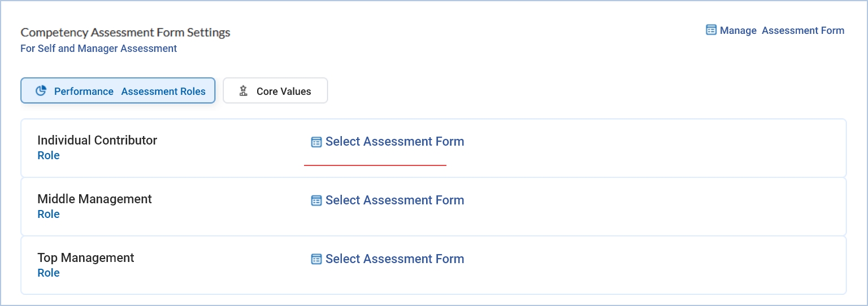Click the Core Values tab icon
The width and height of the screenshot is (868, 306).
244,91
